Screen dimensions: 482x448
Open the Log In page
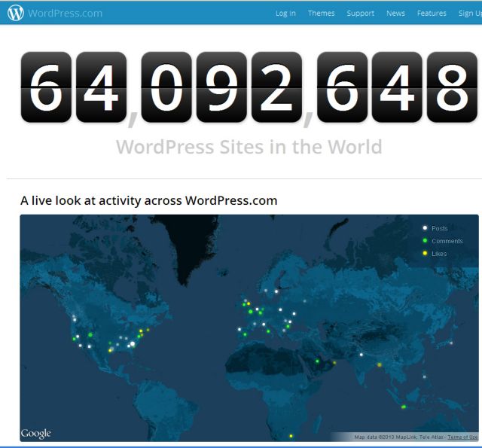point(285,14)
